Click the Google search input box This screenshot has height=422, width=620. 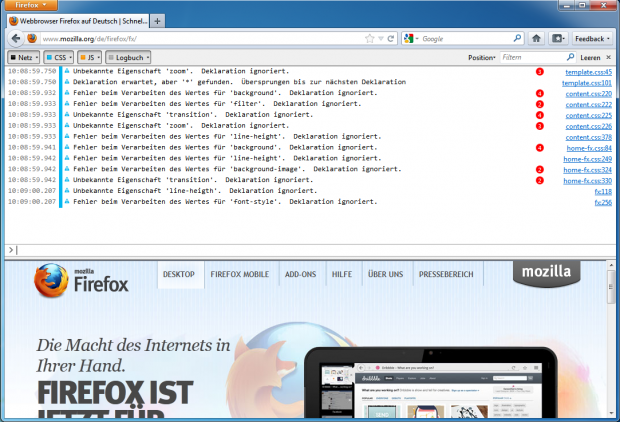pos(465,38)
